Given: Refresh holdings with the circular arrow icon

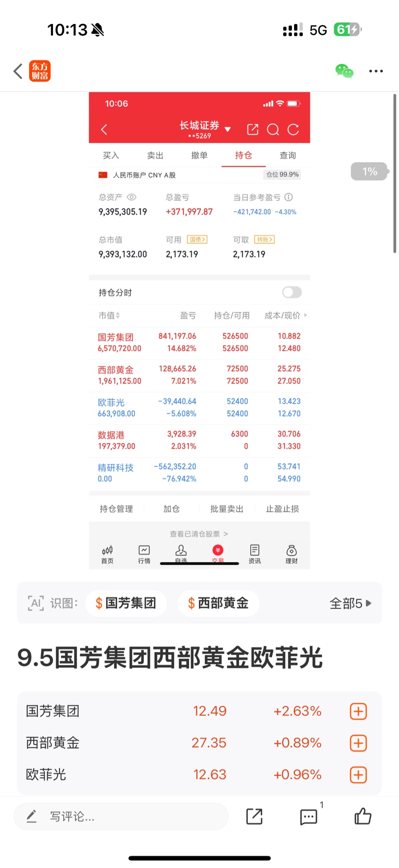Looking at the screenshot, I should 293,129.
